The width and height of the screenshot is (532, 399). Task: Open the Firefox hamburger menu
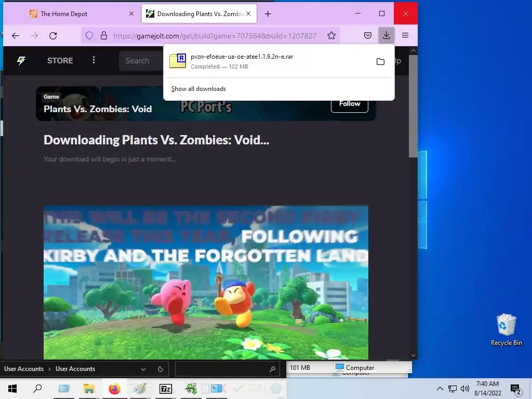coord(405,35)
